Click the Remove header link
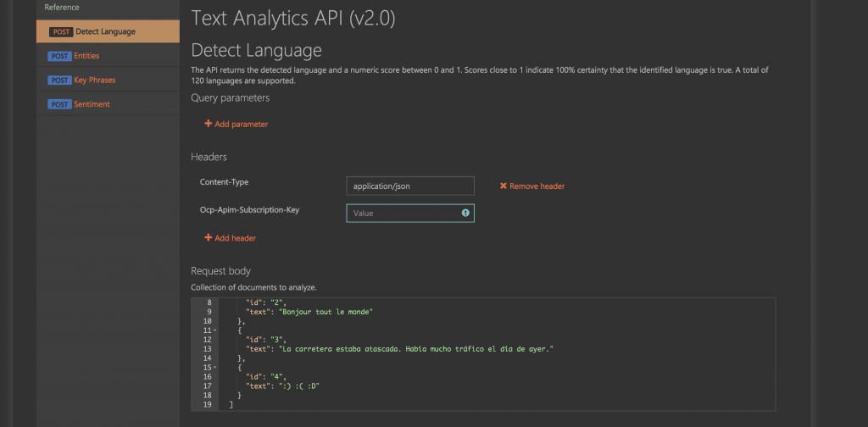The width and height of the screenshot is (868, 427). (x=537, y=186)
